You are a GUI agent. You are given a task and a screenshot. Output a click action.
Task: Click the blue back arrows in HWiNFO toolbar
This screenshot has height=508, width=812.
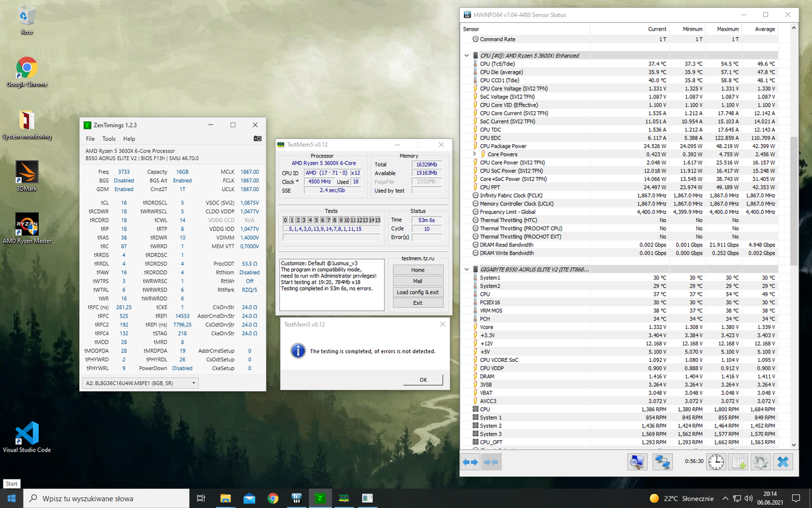click(x=471, y=462)
